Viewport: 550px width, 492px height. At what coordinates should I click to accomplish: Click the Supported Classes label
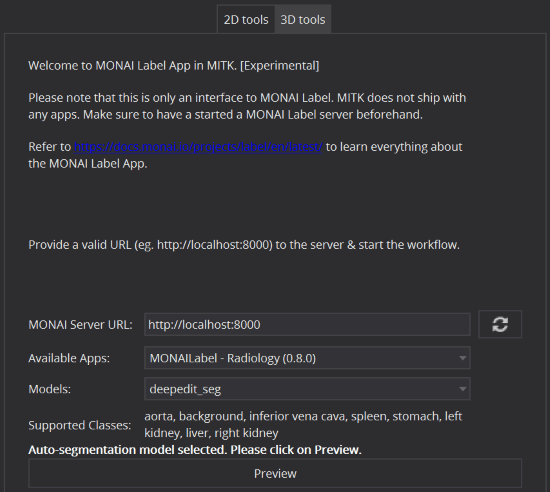click(x=80, y=425)
